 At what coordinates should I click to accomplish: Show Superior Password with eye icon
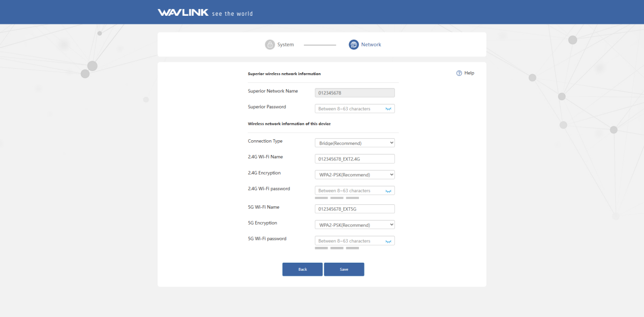click(389, 109)
